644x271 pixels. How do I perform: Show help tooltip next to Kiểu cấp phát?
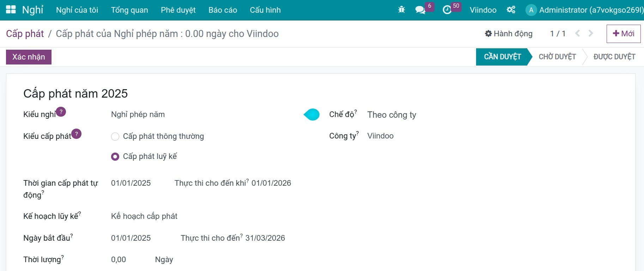pos(77,134)
